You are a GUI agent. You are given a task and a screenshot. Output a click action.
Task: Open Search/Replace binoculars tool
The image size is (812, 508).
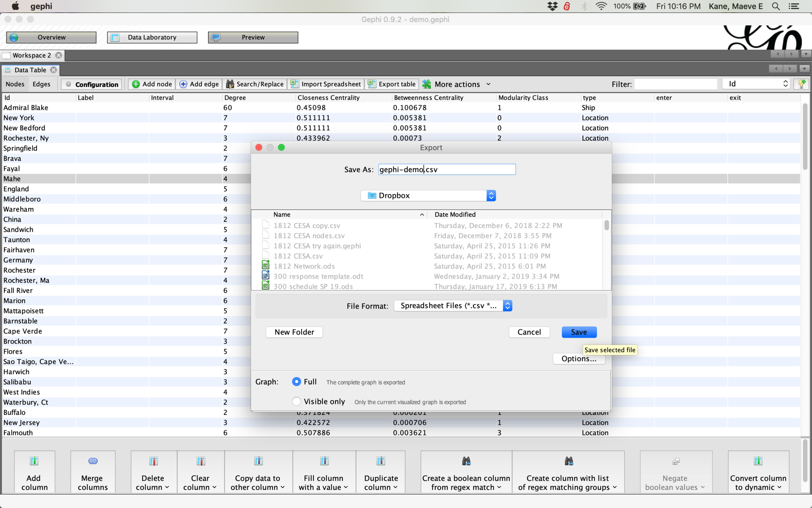tap(230, 84)
